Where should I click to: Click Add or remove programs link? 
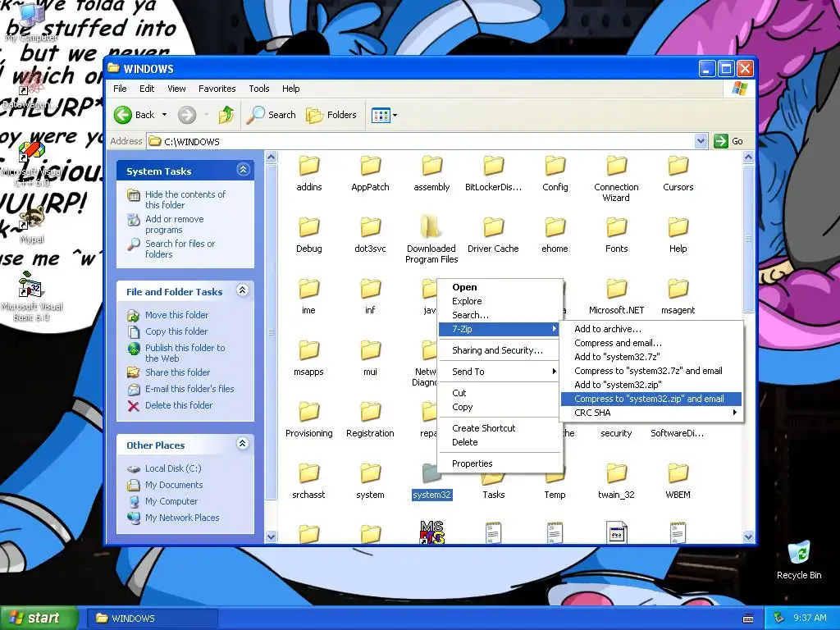point(175,224)
